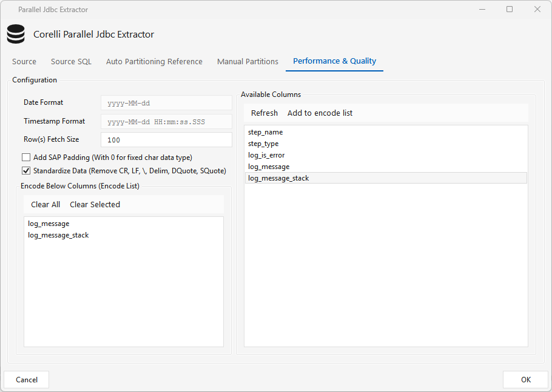552x392 pixels.
Task: Enable the Add SAP Padding checkbox
Action: point(26,157)
